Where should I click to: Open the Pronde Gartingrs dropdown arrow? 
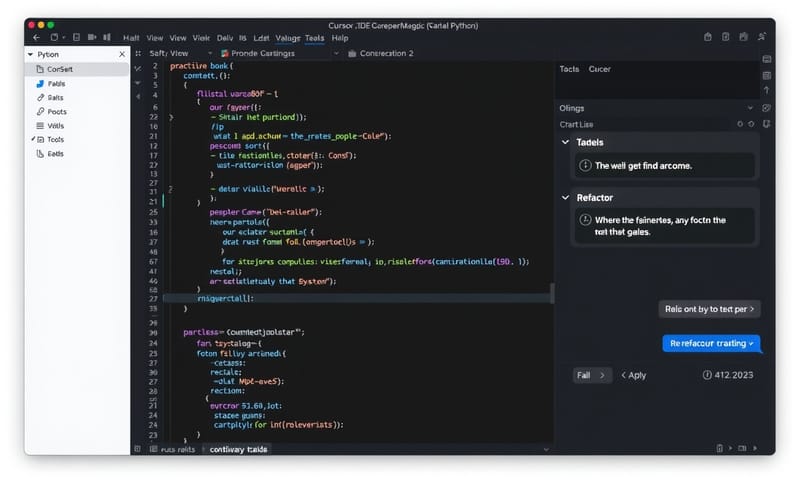pos(336,53)
